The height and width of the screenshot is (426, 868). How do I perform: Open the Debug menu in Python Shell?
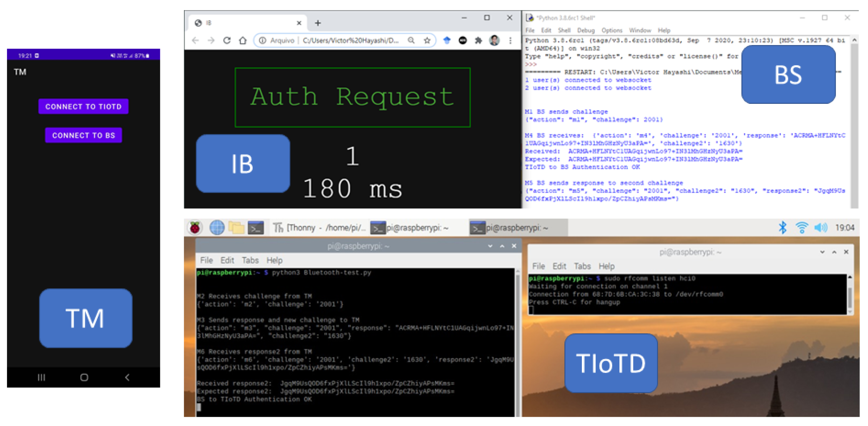coord(585,30)
